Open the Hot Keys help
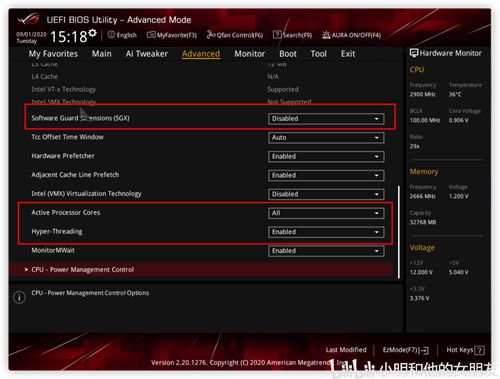The height and width of the screenshot is (379, 500). point(465,350)
